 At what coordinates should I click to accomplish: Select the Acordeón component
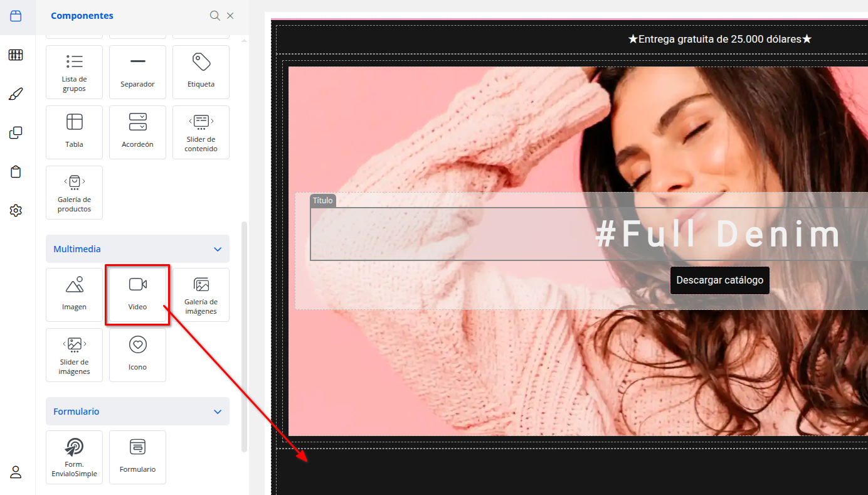[x=137, y=132]
